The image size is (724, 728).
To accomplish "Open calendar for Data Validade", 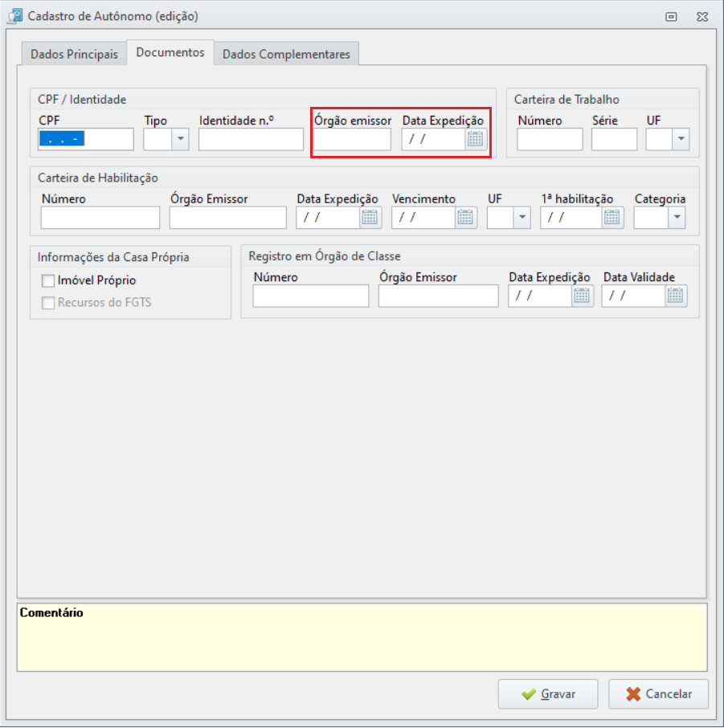I will [x=675, y=296].
